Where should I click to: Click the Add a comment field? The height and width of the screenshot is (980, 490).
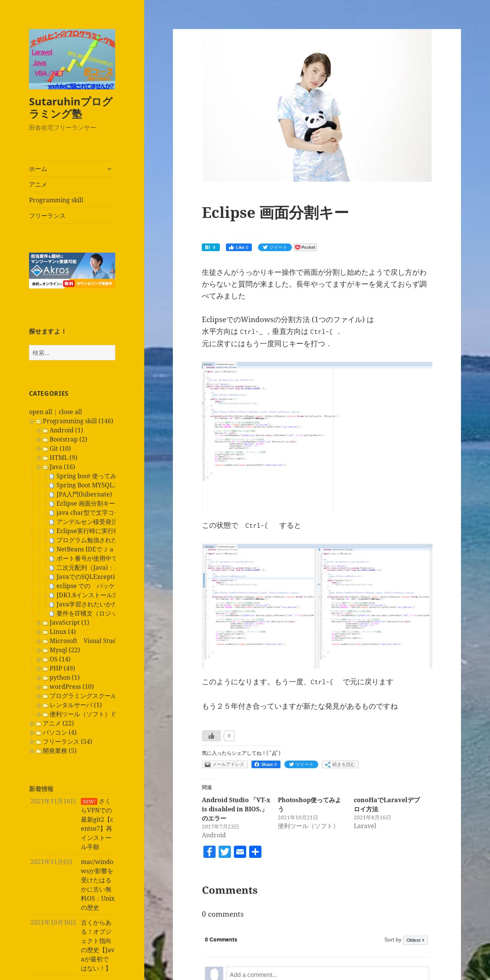(327, 974)
